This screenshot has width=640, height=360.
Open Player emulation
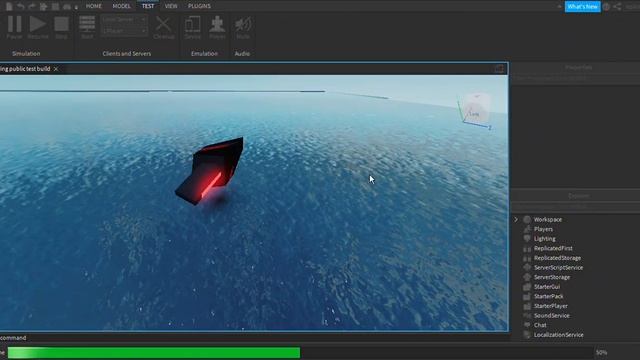coord(217,27)
